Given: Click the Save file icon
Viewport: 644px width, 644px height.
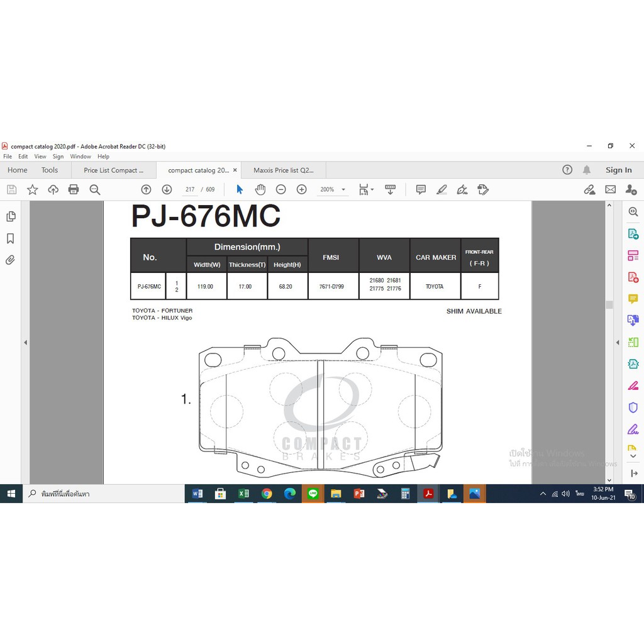Looking at the screenshot, I should tap(11, 189).
